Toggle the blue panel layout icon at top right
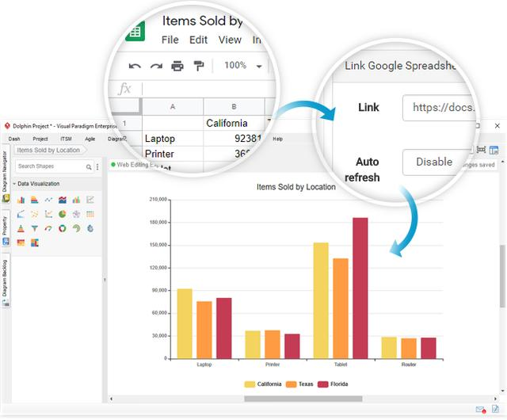The width and height of the screenshot is (507, 420). [494, 150]
